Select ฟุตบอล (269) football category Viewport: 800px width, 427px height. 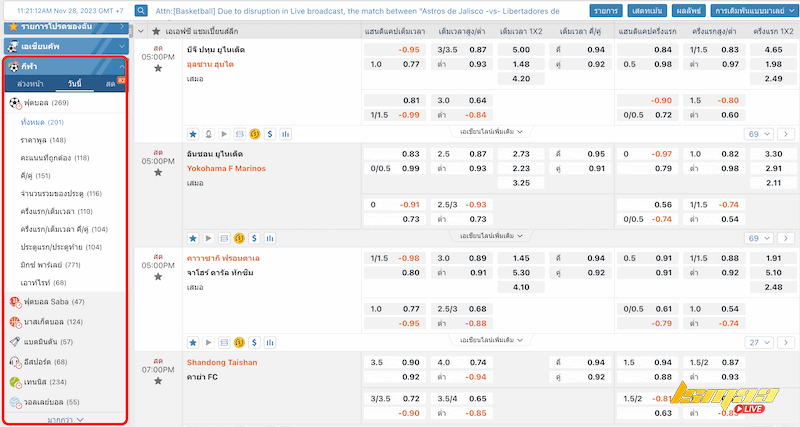pyautogui.click(x=46, y=103)
